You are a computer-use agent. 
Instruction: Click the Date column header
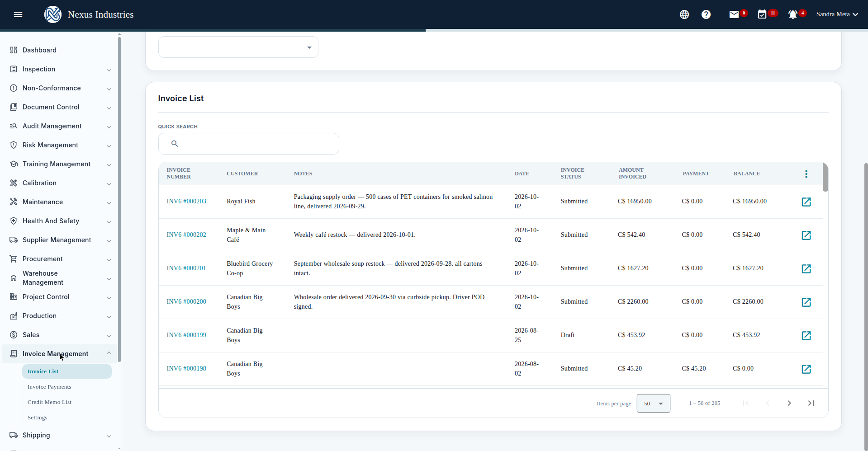coord(522,174)
